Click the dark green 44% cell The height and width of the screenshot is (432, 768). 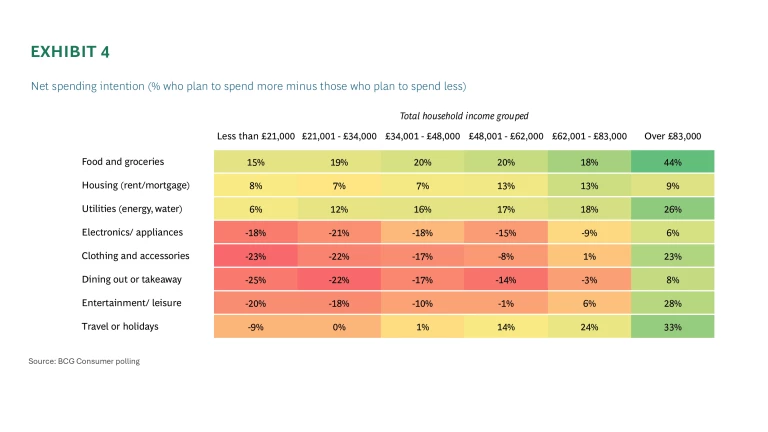(673, 161)
